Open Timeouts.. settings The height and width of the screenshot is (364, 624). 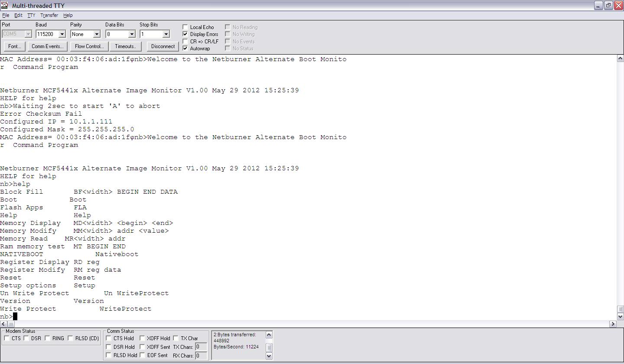coord(125,46)
